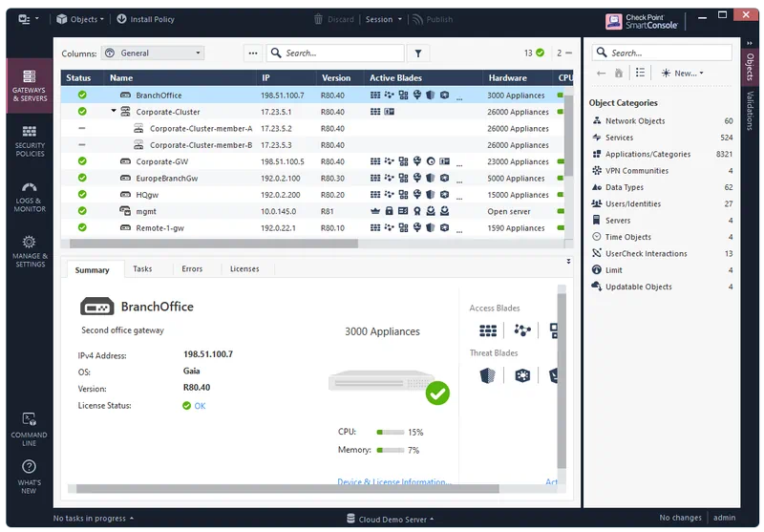
Task: Click the firewall blade icon under Access Blades
Action: 488,330
